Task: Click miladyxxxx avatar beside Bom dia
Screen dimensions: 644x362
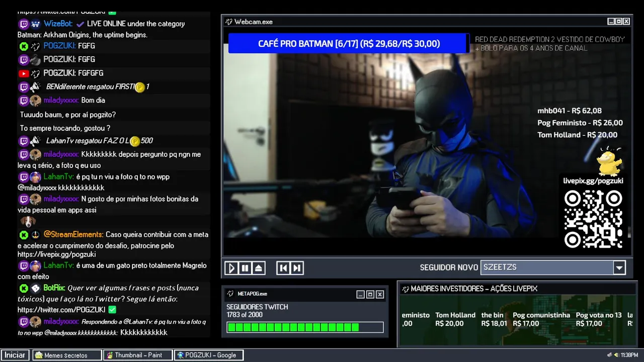Action: (35, 101)
